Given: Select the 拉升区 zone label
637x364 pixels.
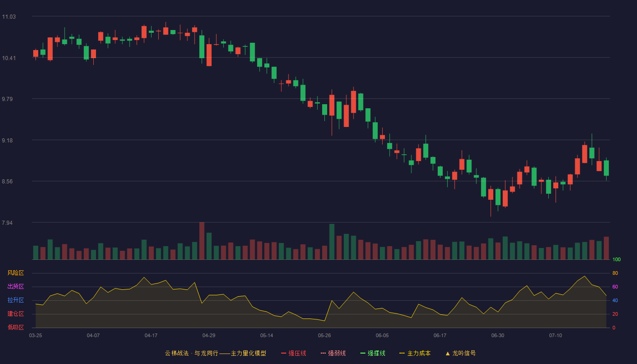Looking at the screenshot, I should [15, 300].
